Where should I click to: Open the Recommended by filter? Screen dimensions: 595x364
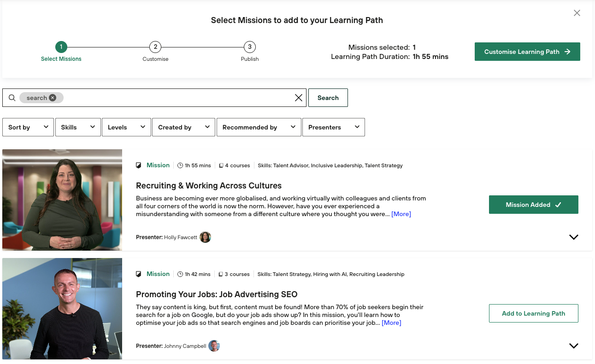pos(259,127)
